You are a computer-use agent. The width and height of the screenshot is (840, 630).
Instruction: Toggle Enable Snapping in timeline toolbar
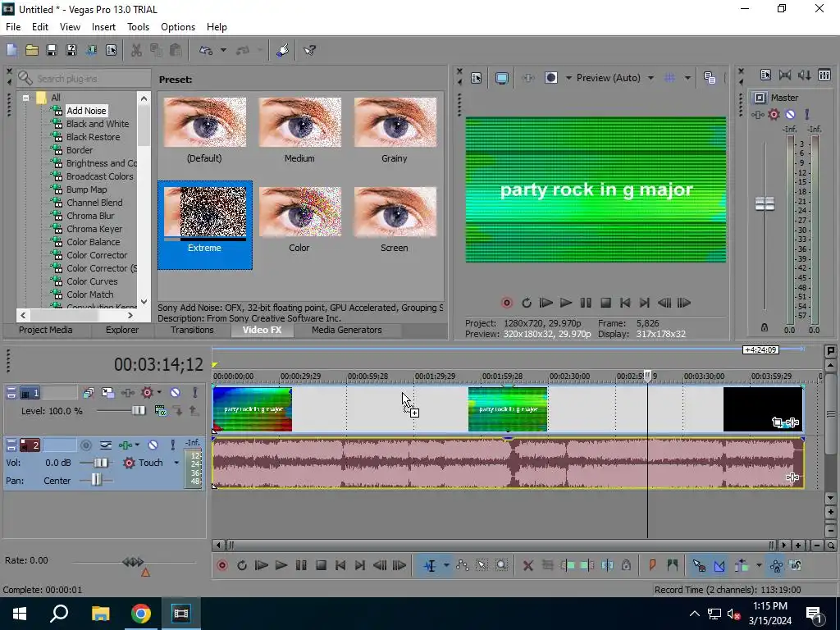(x=699, y=565)
